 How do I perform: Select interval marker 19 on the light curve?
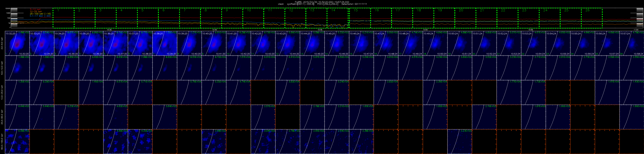tap(440, 10)
